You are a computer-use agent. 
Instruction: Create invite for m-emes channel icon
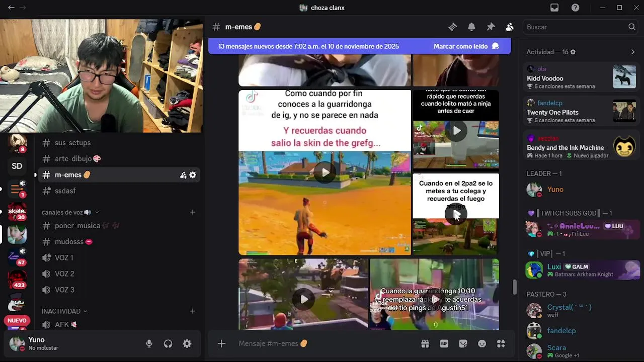tap(183, 175)
